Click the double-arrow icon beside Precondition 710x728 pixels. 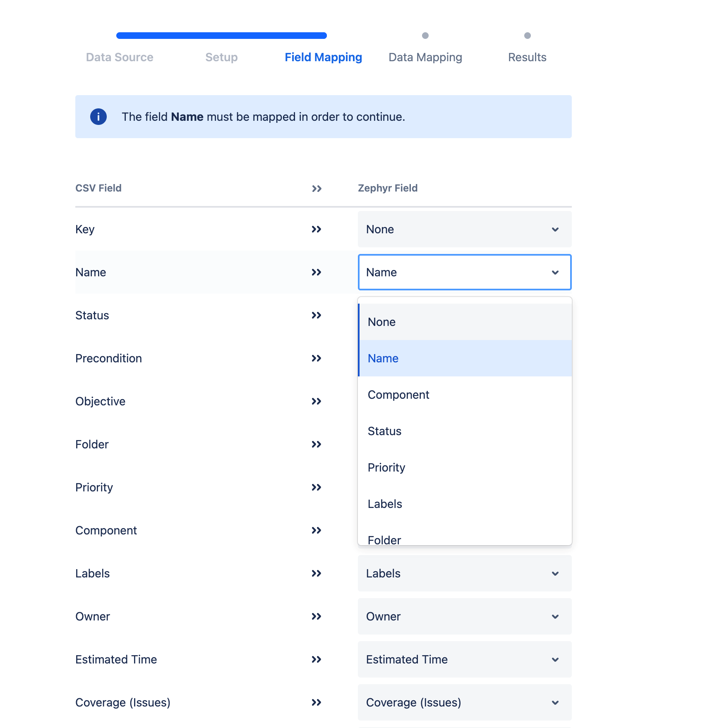pos(317,358)
